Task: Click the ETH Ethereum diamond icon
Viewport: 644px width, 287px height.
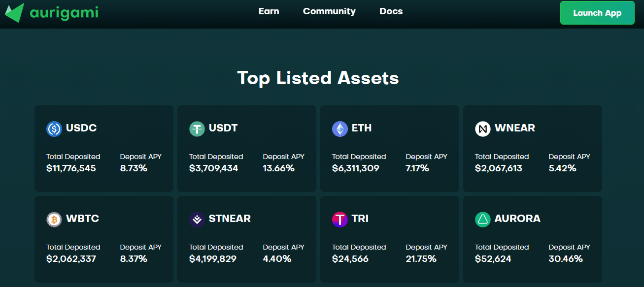Action: pyautogui.click(x=339, y=129)
